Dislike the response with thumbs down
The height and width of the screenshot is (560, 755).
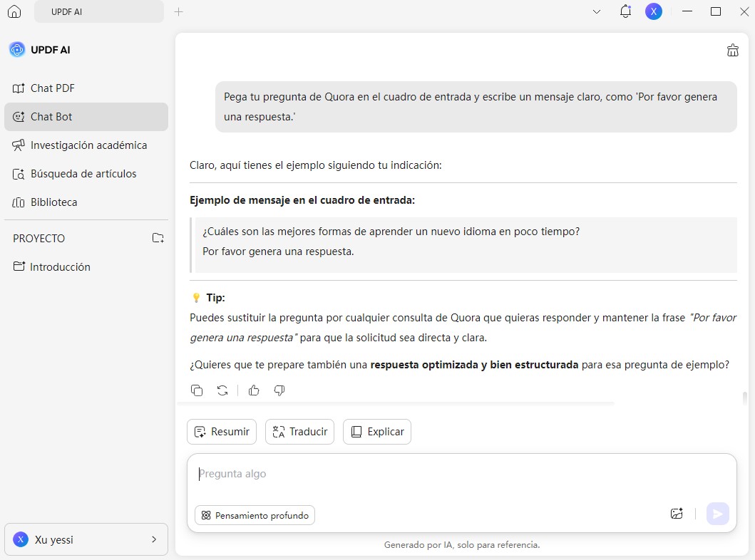pos(279,390)
